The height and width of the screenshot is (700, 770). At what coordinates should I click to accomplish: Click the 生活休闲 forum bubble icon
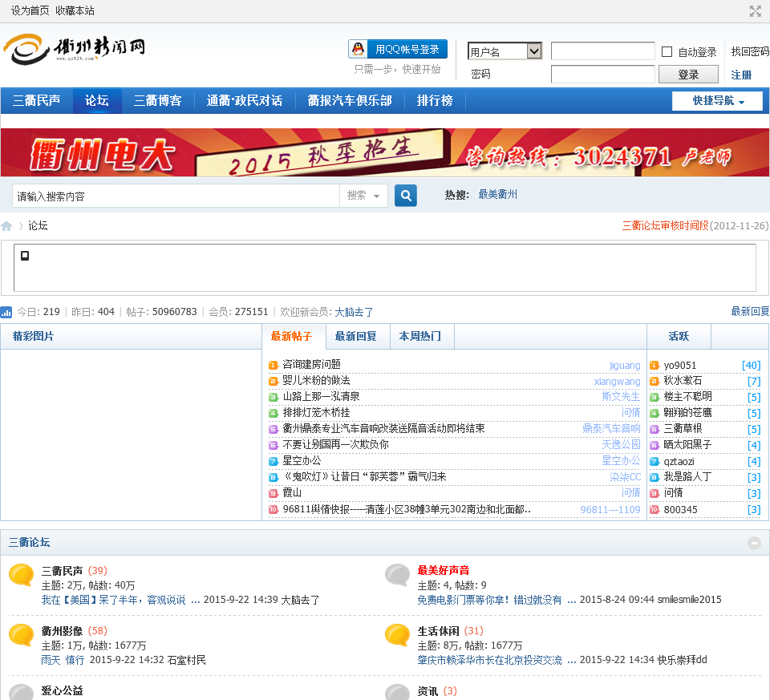pyautogui.click(x=398, y=635)
